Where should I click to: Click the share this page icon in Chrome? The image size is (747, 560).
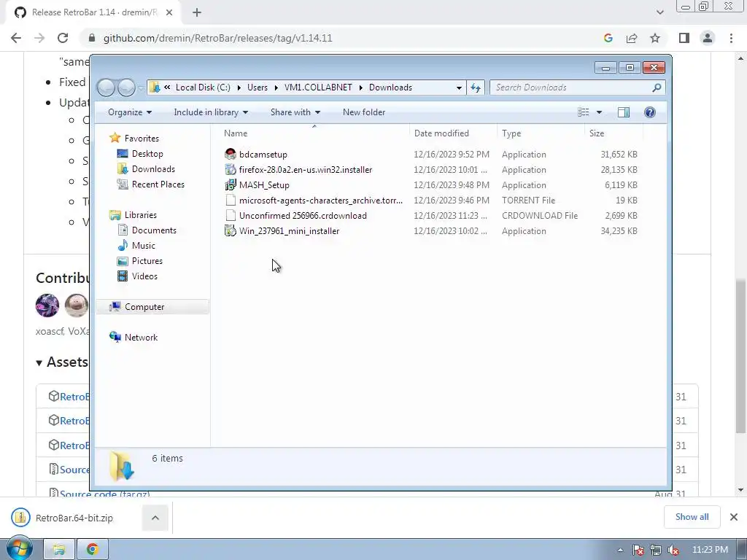[x=632, y=38]
